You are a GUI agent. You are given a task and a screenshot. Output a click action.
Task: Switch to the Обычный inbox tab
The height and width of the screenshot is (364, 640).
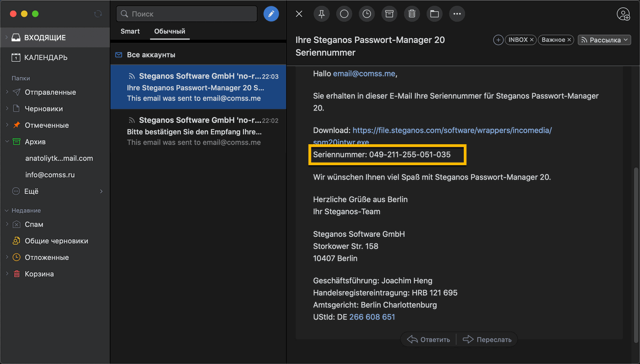(169, 31)
